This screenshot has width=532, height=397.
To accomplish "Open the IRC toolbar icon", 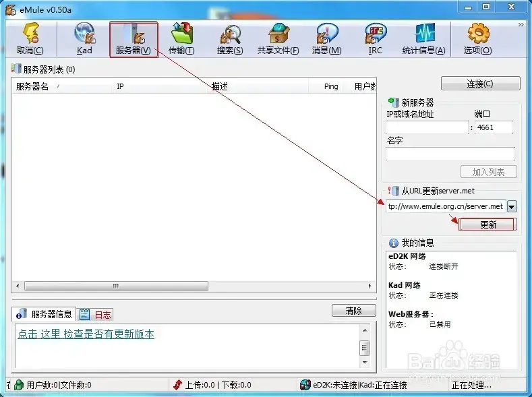I will pyautogui.click(x=376, y=38).
